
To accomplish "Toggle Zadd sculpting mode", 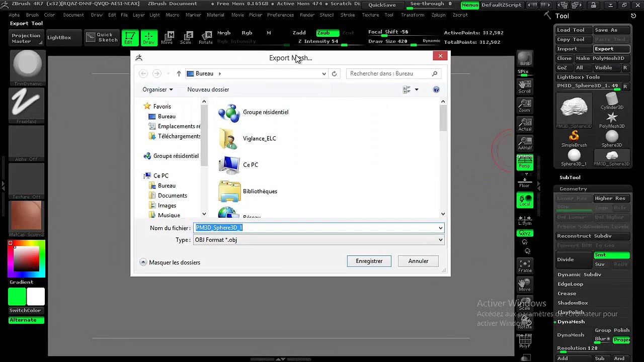I will point(299,33).
